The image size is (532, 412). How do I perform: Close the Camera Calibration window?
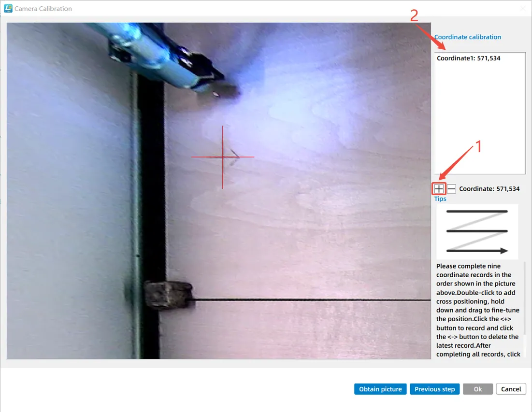(x=522, y=9)
